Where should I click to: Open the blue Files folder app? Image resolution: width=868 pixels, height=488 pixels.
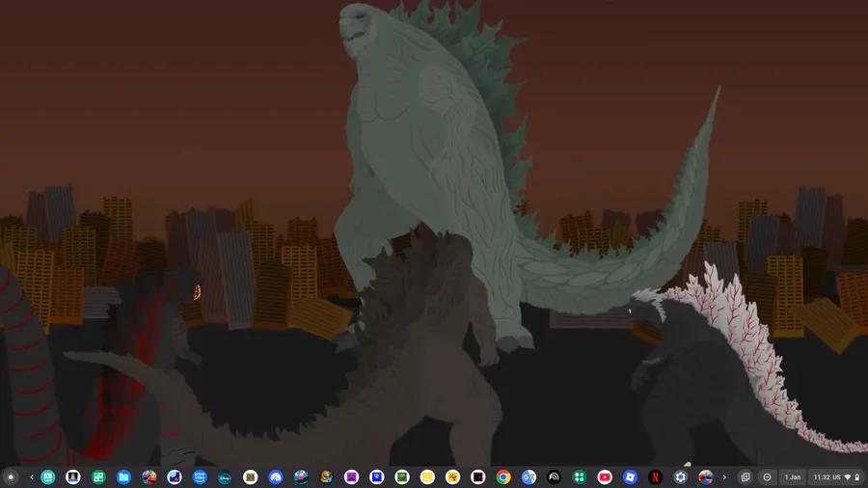coord(123,477)
